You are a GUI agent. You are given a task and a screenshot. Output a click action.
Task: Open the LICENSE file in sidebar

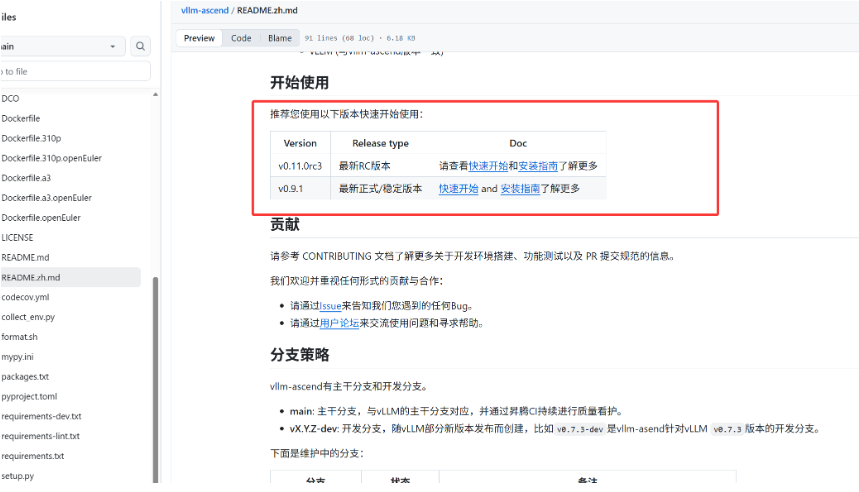17,238
